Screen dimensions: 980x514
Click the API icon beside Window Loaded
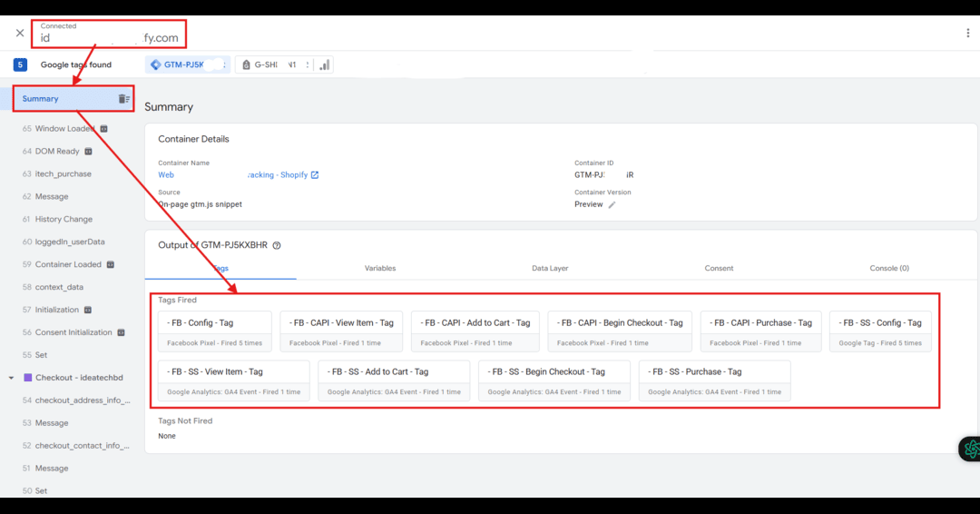tap(103, 129)
